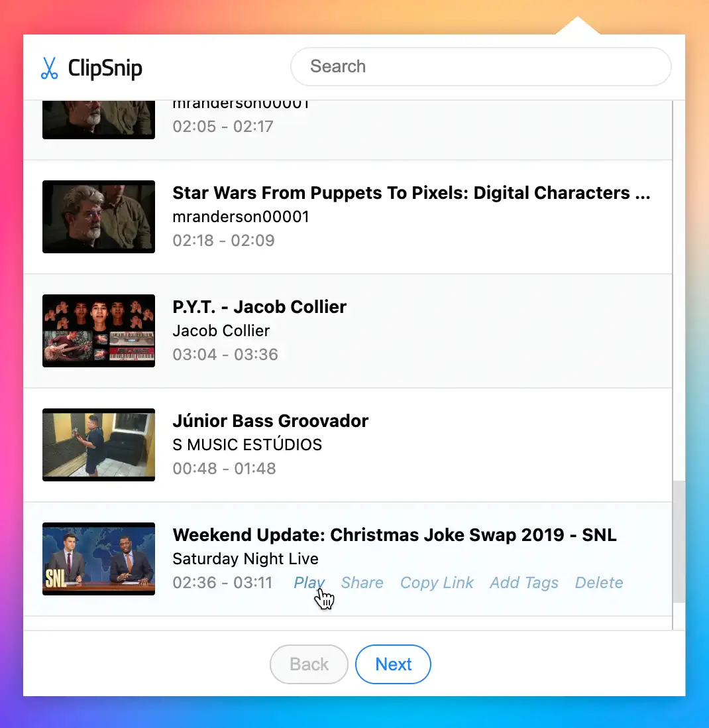Viewport: 709px width, 728px height.
Task: Click channel name Saturday Night Live
Action: point(245,558)
